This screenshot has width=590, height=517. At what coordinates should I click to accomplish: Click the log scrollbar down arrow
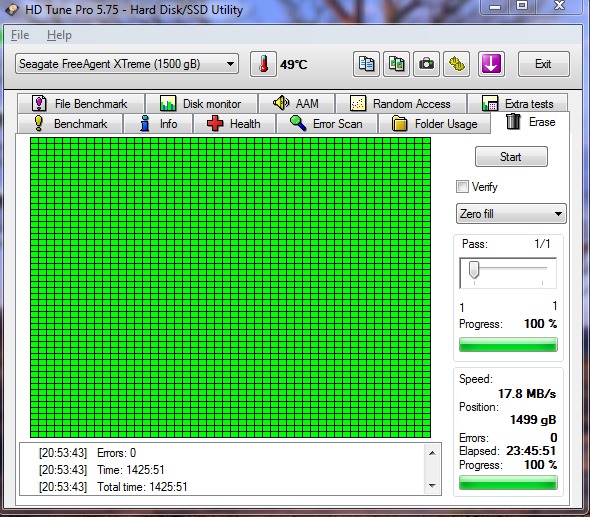point(432,485)
